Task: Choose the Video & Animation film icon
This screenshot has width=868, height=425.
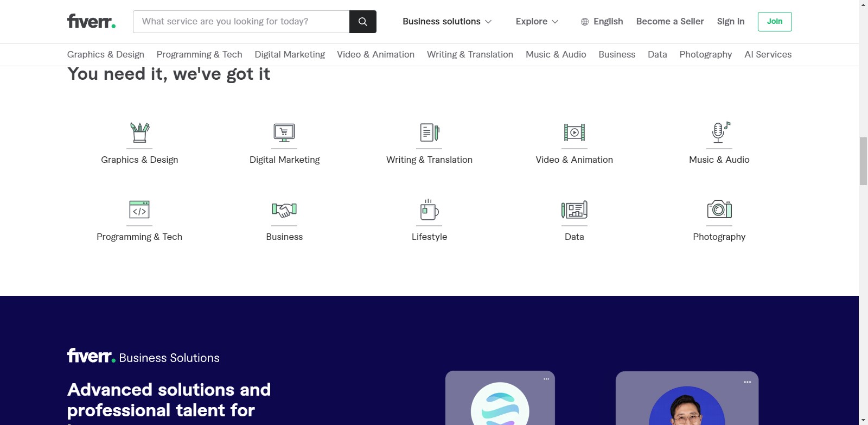Action: [x=574, y=132]
